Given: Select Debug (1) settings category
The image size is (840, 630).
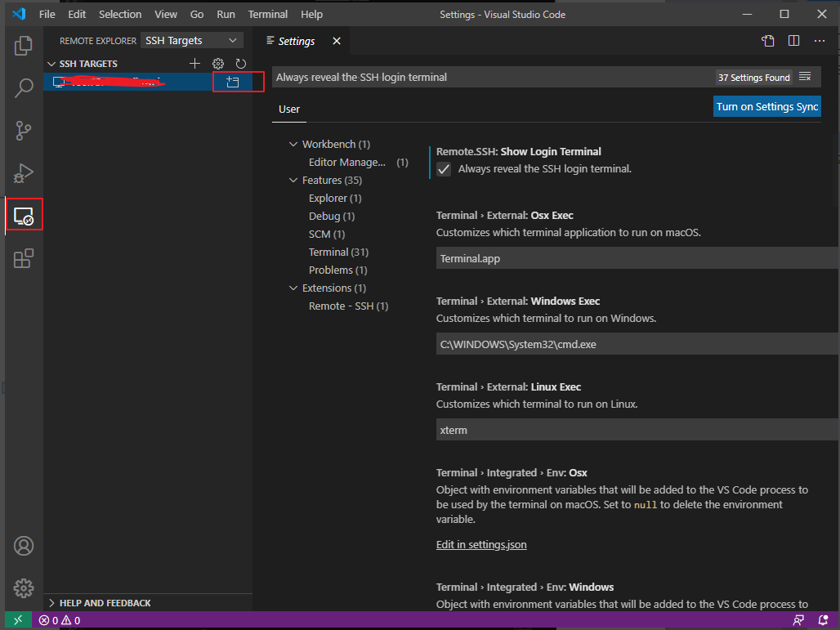Looking at the screenshot, I should [332, 217].
